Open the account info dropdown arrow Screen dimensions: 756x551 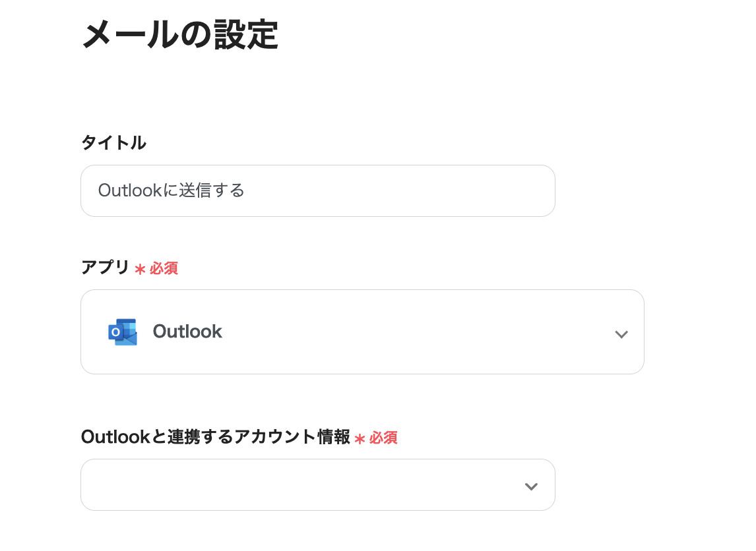pos(531,486)
